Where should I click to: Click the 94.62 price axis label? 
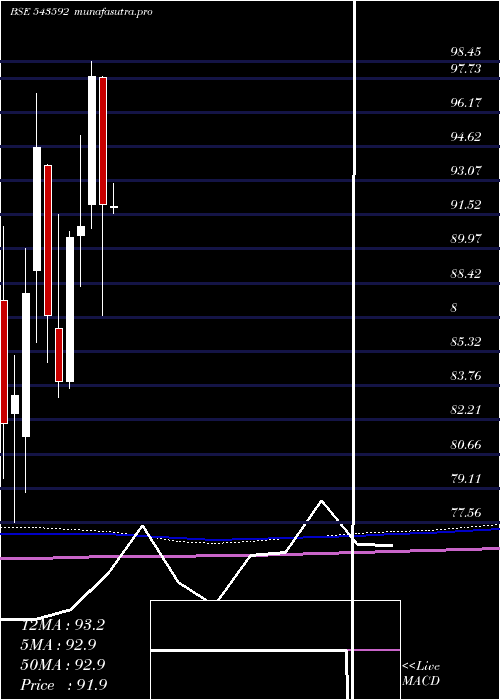(466, 137)
